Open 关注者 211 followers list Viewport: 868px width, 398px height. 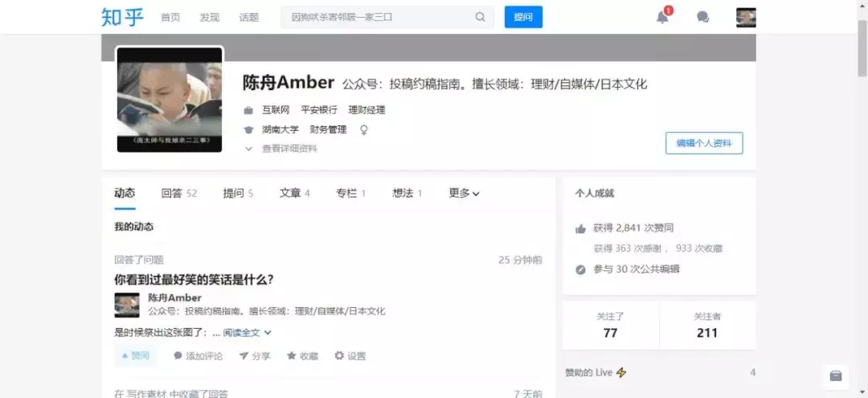(707, 326)
